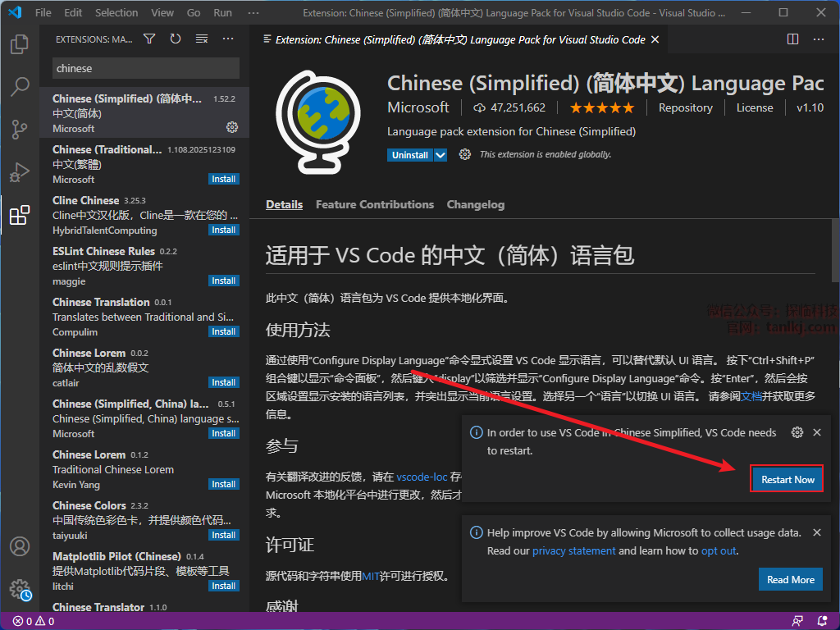Open the Run menu
840x630 pixels.
[x=222, y=13]
